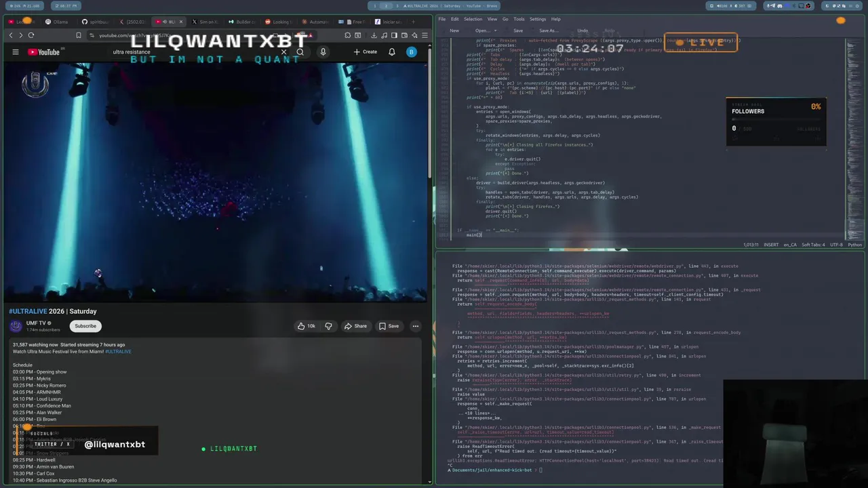Viewport: 868px width, 488px height.
Task: Open the Brave extensions puzzle icon
Action: tap(348, 35)
